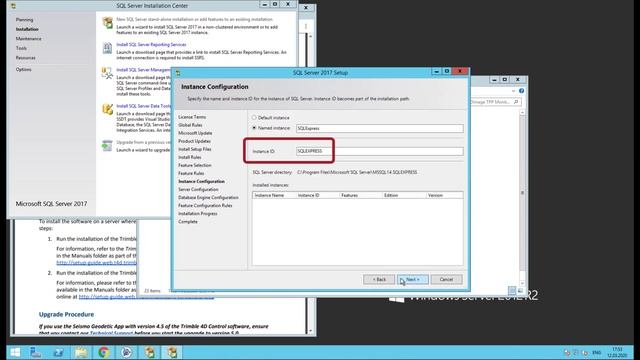Viewport: 640px width, 360px height.
Task: Click the Edition column header
Action: point(404,196)
